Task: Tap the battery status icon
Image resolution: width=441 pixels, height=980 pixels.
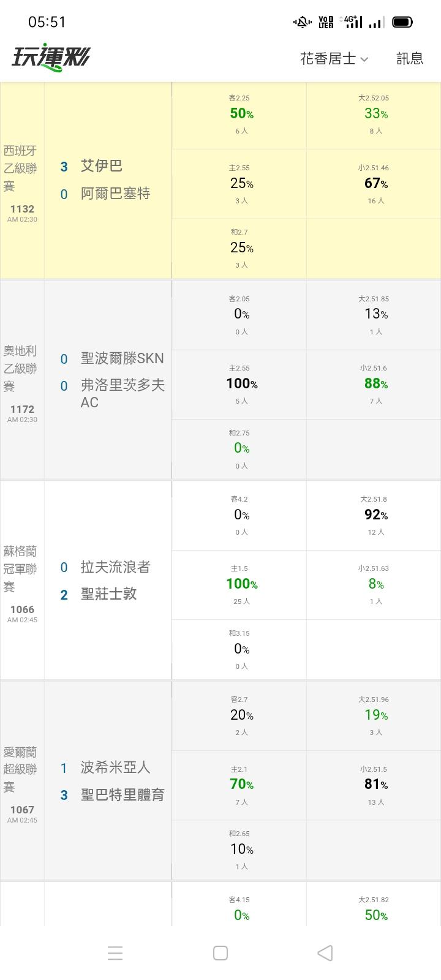Action: coord(402,23)
